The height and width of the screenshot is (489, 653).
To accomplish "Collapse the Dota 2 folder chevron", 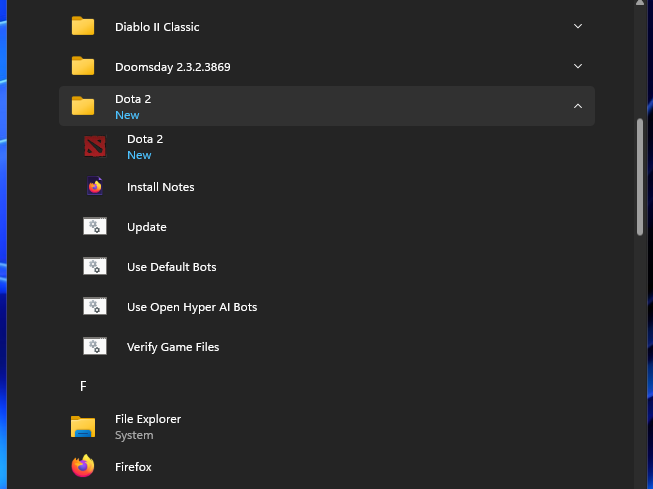I will pos(578,106).
